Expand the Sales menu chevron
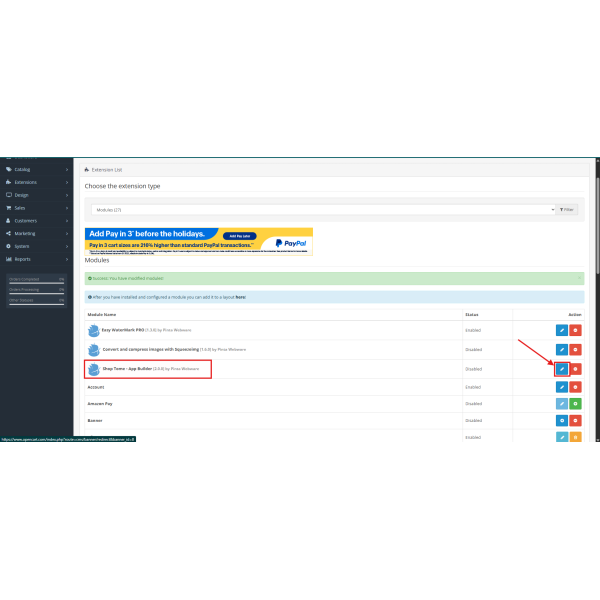This screenshot has width=600, height=600. pos(67,208)
